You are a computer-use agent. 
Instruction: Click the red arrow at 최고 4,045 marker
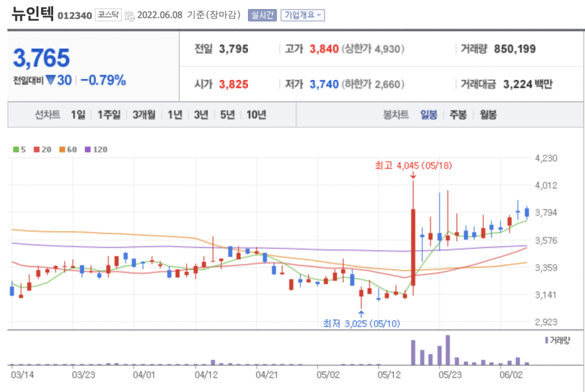click(x=412, y=175)
